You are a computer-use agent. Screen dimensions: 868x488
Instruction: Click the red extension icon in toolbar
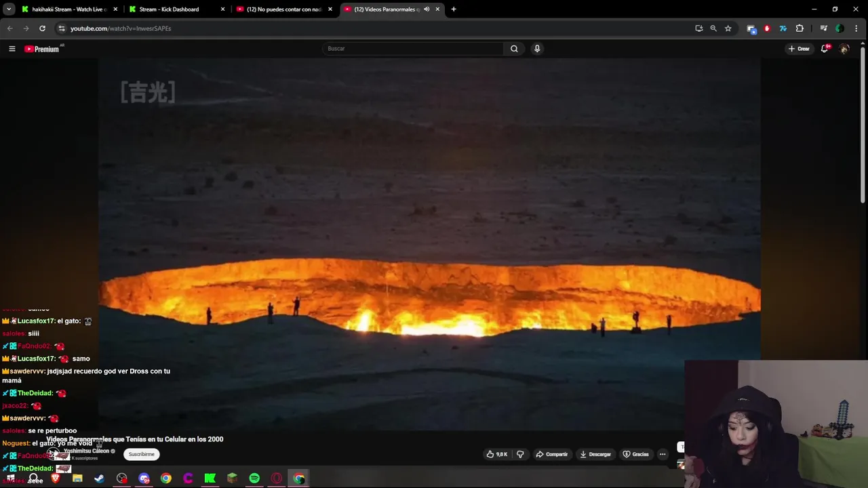767,28
